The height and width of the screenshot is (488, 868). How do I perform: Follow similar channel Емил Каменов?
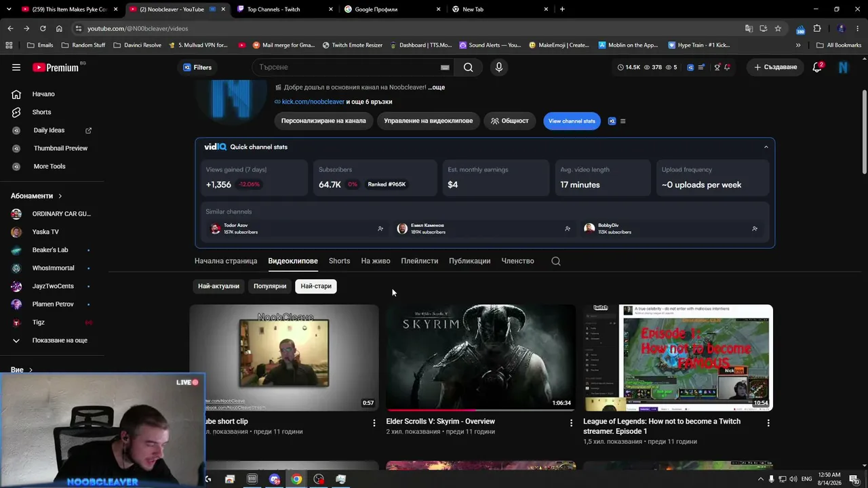coord(568,228)
